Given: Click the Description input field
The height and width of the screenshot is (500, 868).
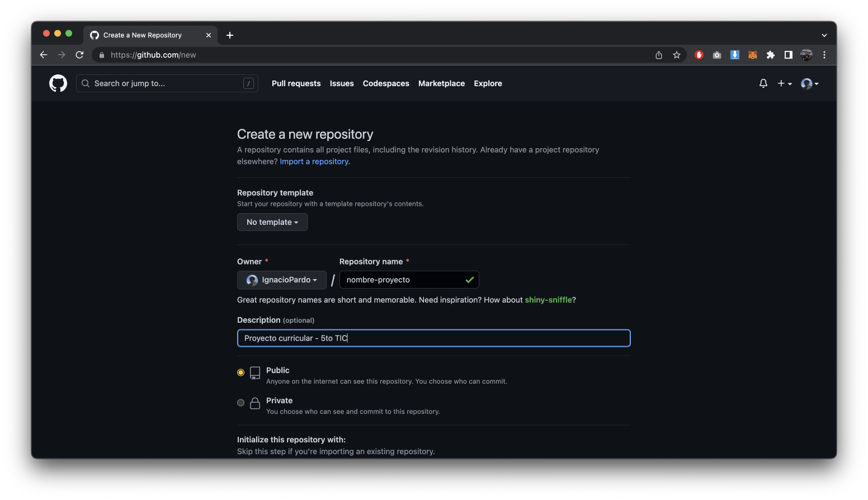Looking at the screenshot, I should 434,338.
